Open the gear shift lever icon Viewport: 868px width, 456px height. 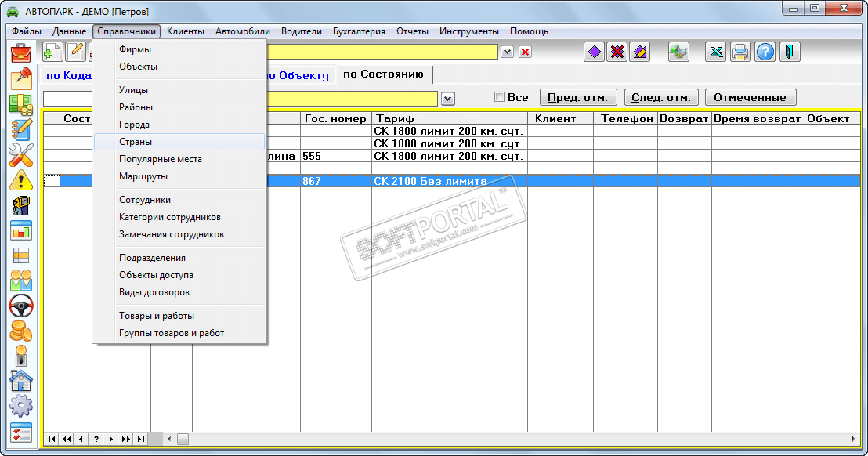[21, 356]
